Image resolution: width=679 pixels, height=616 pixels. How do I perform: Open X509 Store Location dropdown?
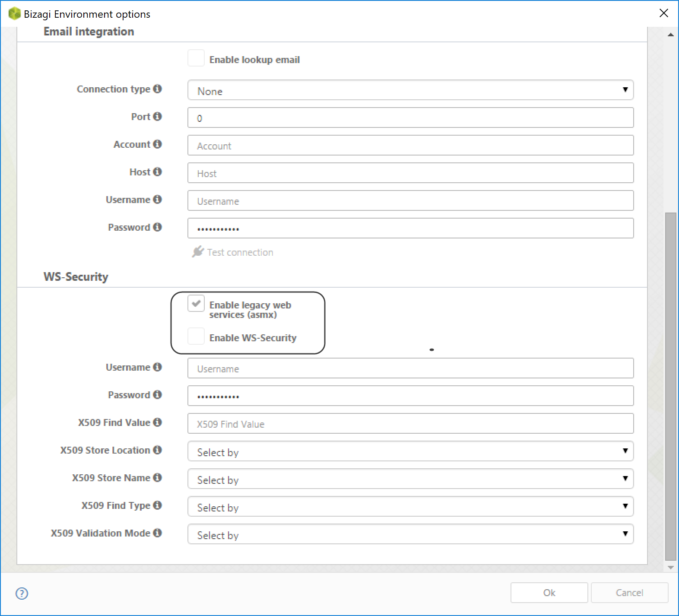coord(411,451)
